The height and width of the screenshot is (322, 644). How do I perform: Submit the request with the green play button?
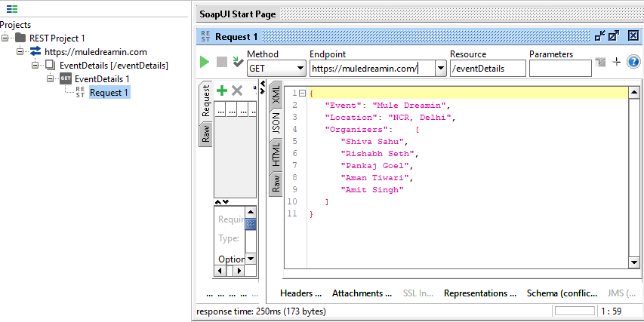point(205,62)
